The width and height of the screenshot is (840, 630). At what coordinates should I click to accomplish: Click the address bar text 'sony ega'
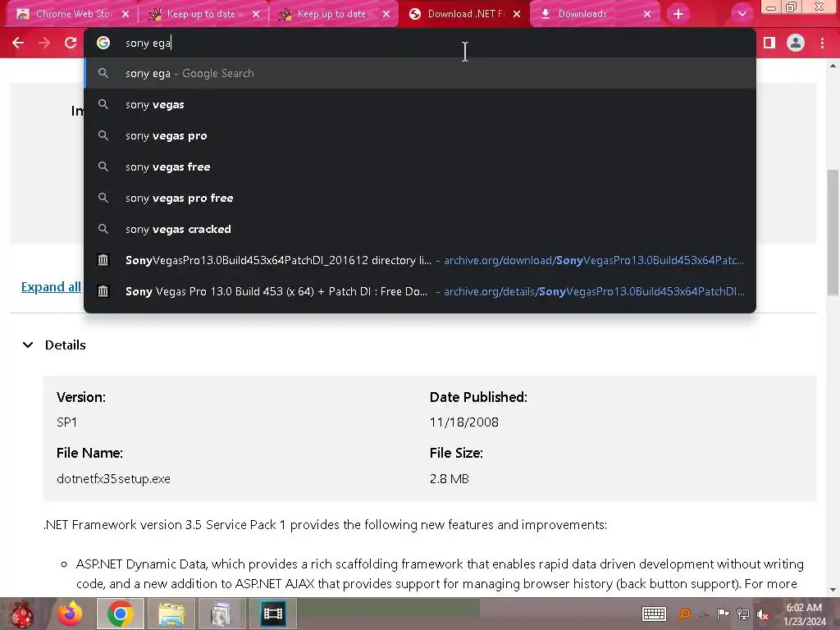click(148, 43)
